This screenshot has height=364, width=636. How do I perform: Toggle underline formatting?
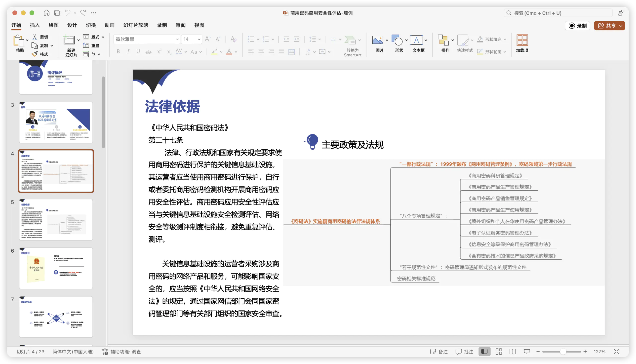pos(138,51)
